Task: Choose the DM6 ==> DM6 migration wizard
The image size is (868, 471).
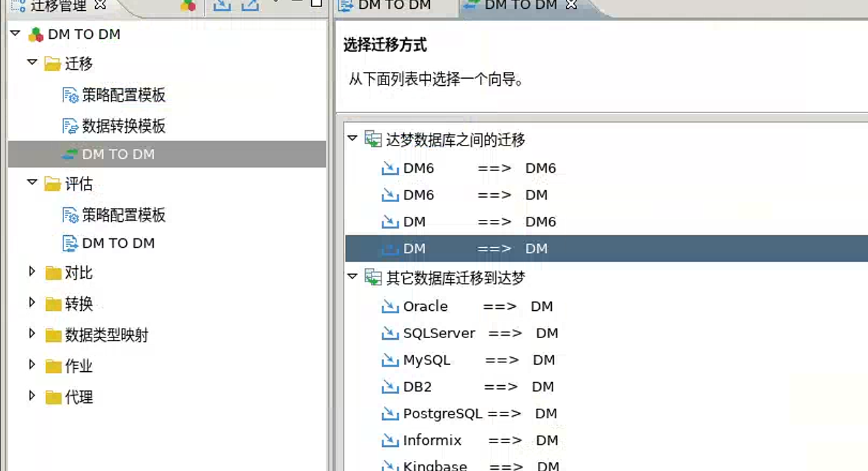Action: tap(469, 168)
